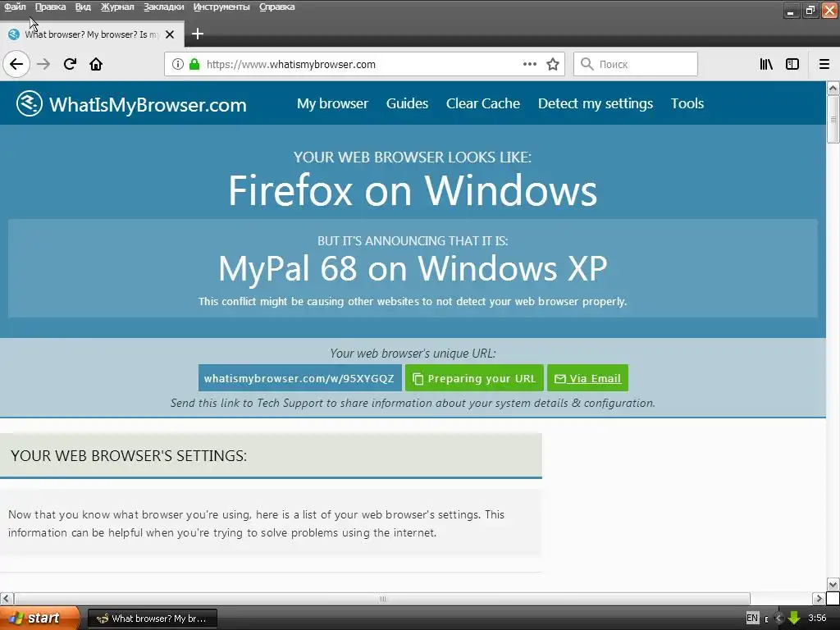Open the Файл menu
The image size is (840, 630).
(x=15, y=7)
